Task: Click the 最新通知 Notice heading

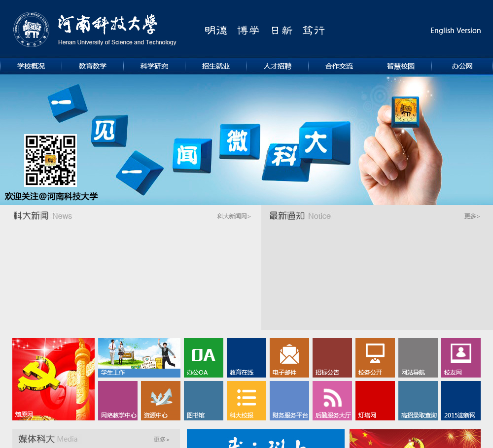Action: (x=300, y=216)
